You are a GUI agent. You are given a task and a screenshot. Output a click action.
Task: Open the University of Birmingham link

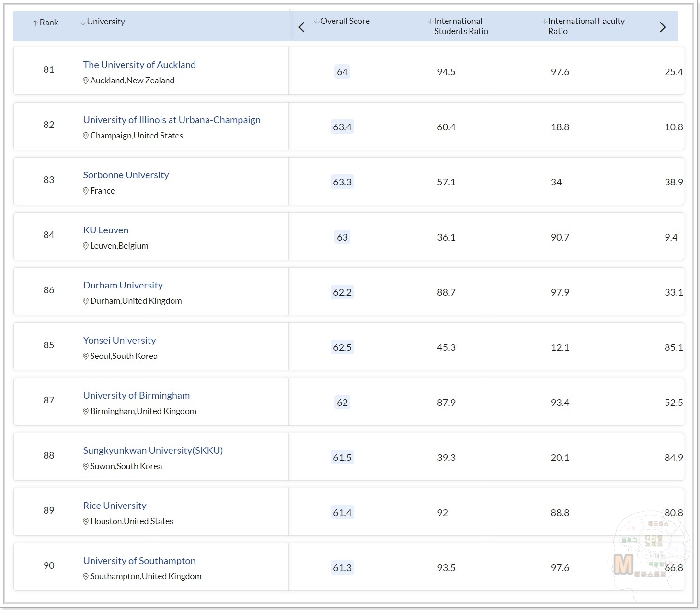(x=137, y=395)
